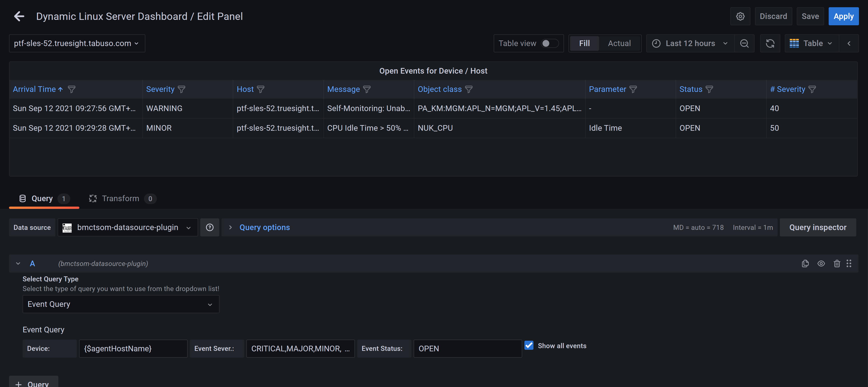Open the Table visualization picker dropdown
This screenshot has width=868, height=387.
811,43
